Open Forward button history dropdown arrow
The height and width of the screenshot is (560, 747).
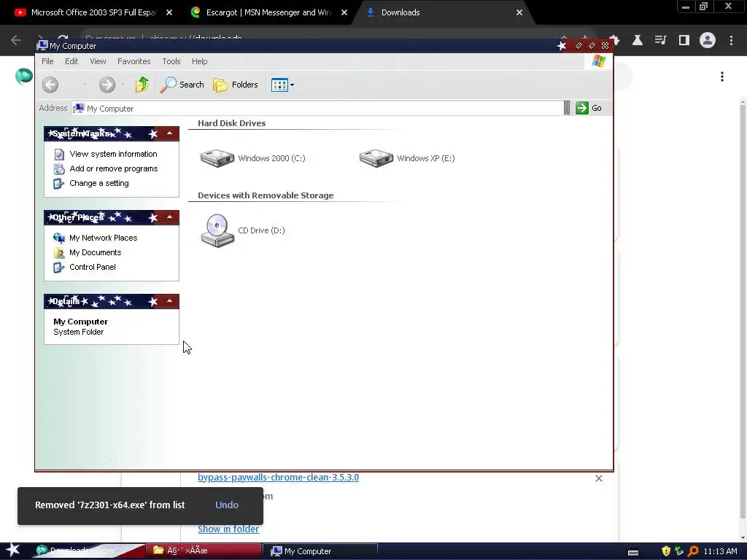coord(123,85)
